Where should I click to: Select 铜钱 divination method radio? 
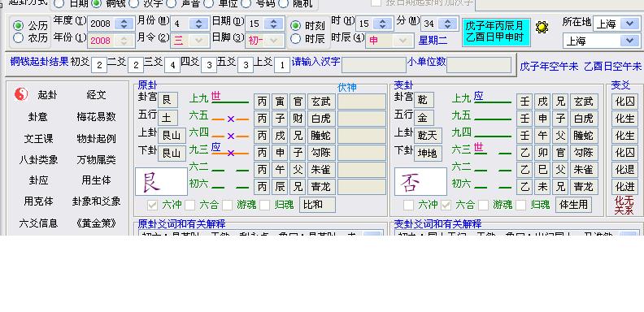click(x=97, y=4)
